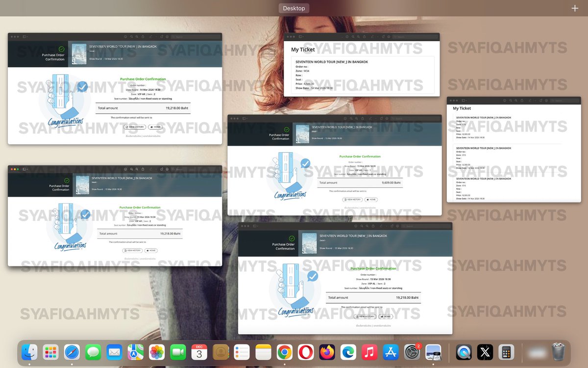Viewport: 588px width, 368px height.
Task: Add a new desktop with plus button
Action: pos(575,8)
